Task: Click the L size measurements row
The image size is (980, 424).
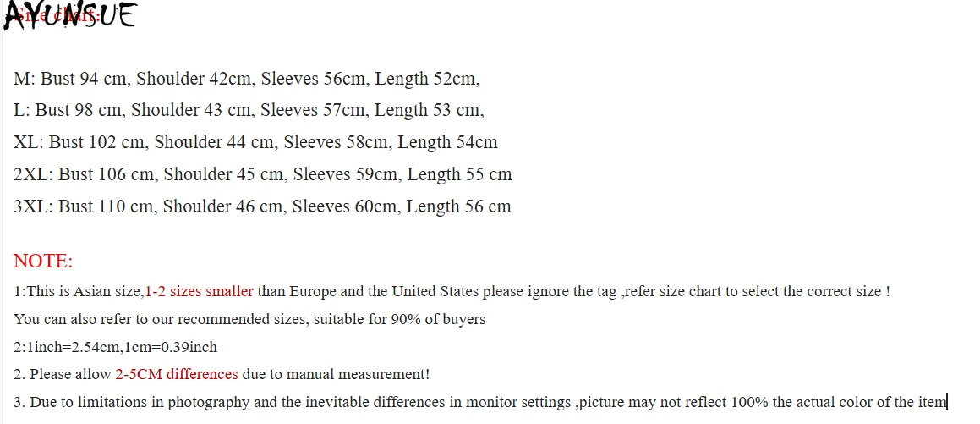Action: (249, 110)
